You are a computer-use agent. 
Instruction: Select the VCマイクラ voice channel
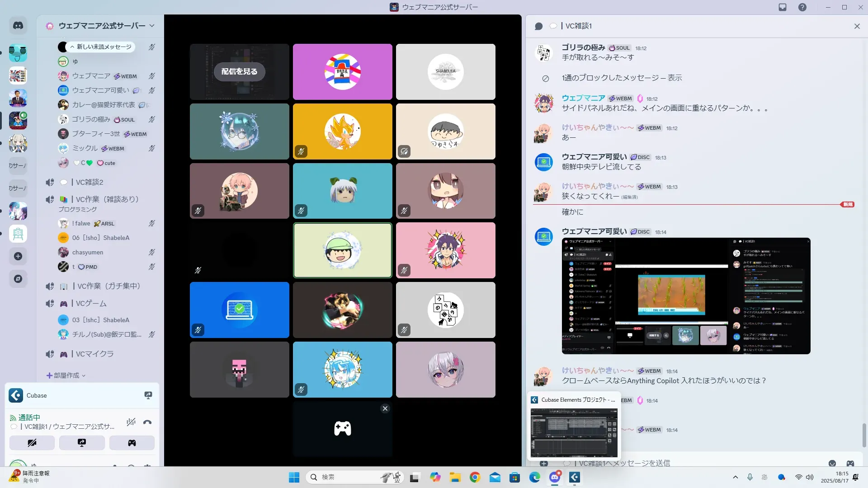pyautogui.click(x=94, y=354)
